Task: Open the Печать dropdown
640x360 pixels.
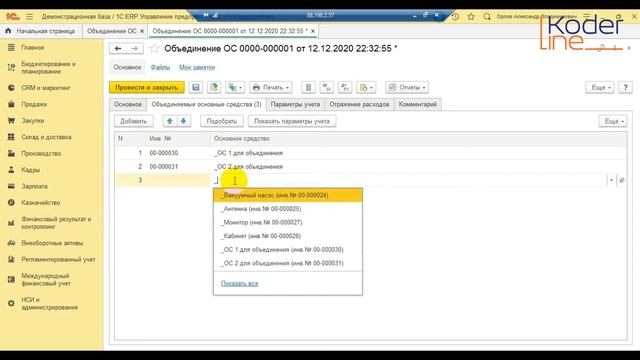Action: click(x=271, y=87)
